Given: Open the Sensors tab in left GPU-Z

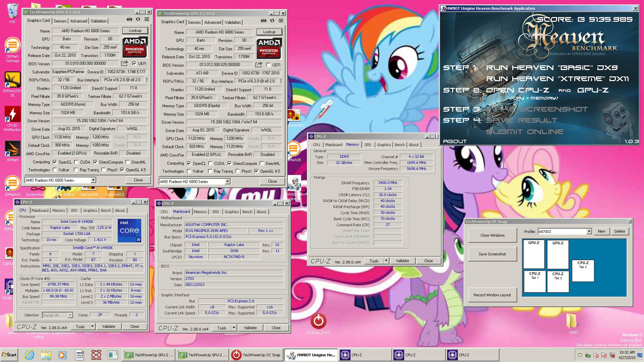Looking at the screenshot, I should coord(60,21).
